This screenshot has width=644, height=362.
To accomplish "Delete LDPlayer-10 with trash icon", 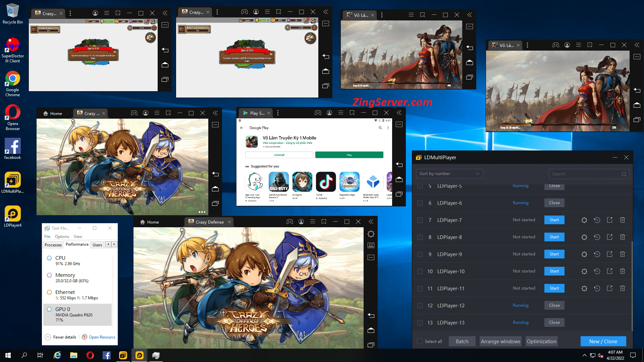I will [x=622, y=271].
